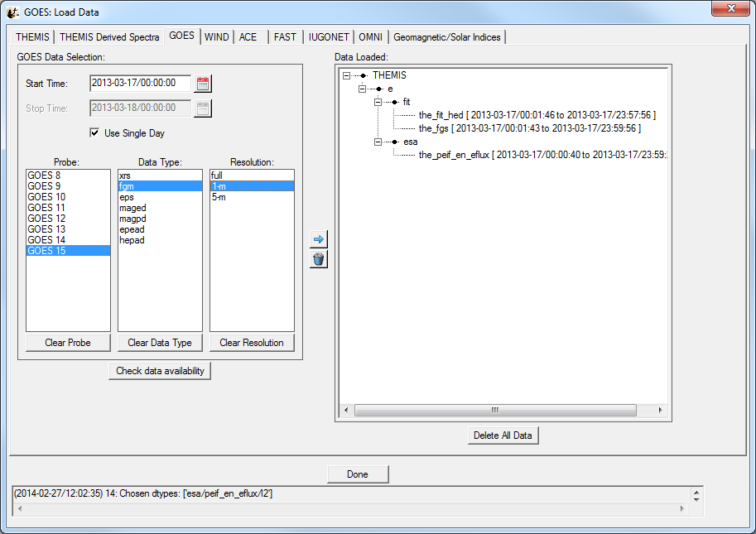Collapse the THEMIS tree node
The height and width of the screenshot is (534, 756).
coord(346,75)
